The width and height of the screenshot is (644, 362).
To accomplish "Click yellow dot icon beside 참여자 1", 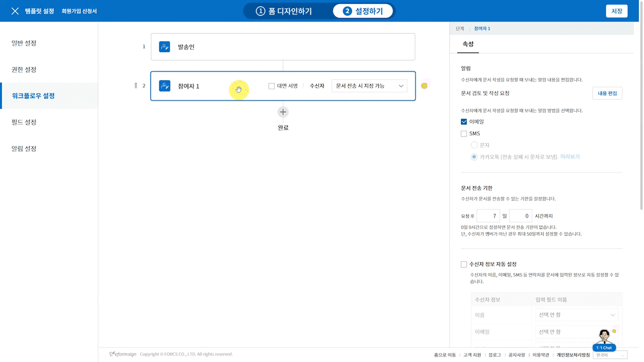I will coord(424,86).
